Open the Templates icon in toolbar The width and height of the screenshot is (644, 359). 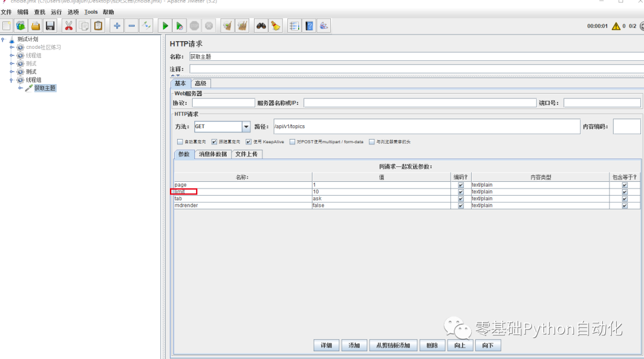coord(20,26)
